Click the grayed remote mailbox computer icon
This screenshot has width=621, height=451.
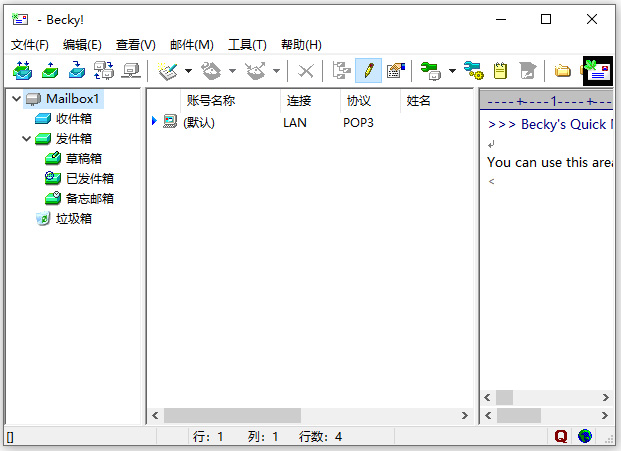(131, 71)
